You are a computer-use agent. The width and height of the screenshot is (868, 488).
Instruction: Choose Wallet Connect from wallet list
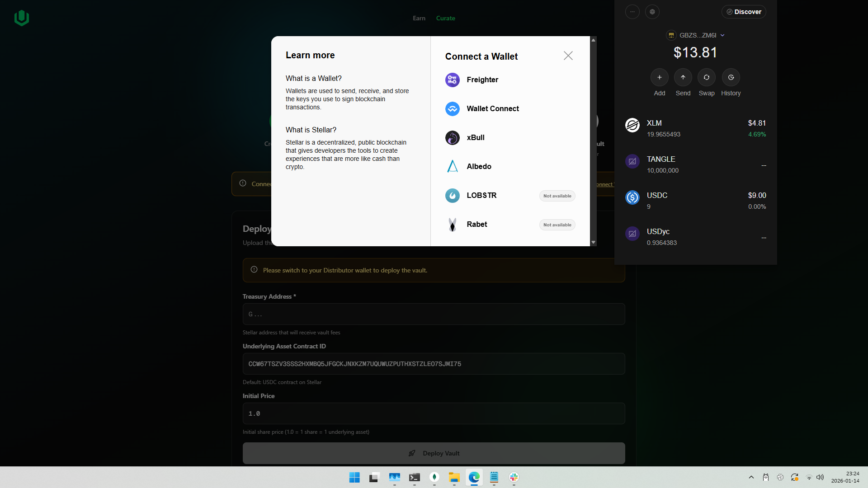tap(492, 109)
